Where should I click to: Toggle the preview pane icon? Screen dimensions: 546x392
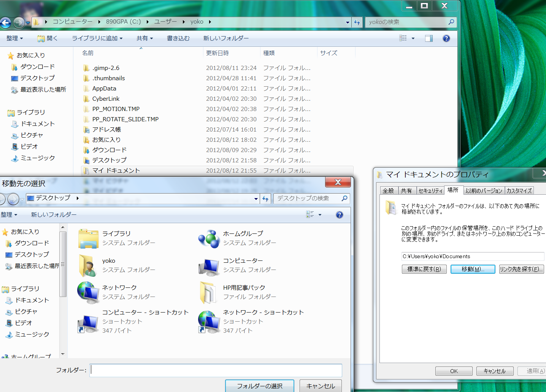point(429,38)
